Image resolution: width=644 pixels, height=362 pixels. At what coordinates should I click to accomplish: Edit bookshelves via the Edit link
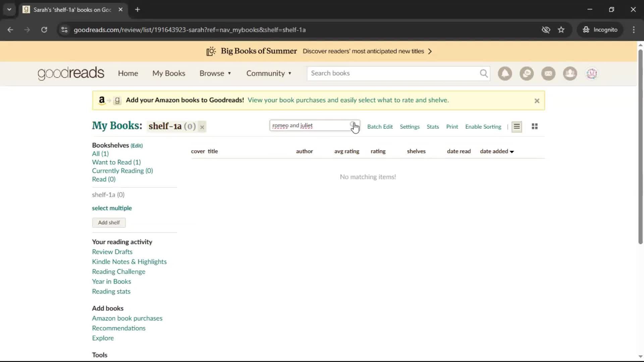tap(137, 145)
